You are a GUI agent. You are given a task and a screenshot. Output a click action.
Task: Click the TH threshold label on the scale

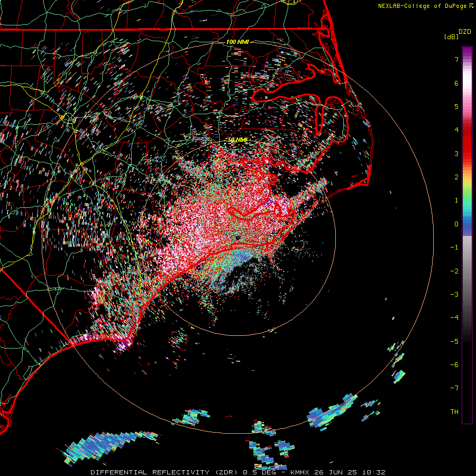pos(454,412)
